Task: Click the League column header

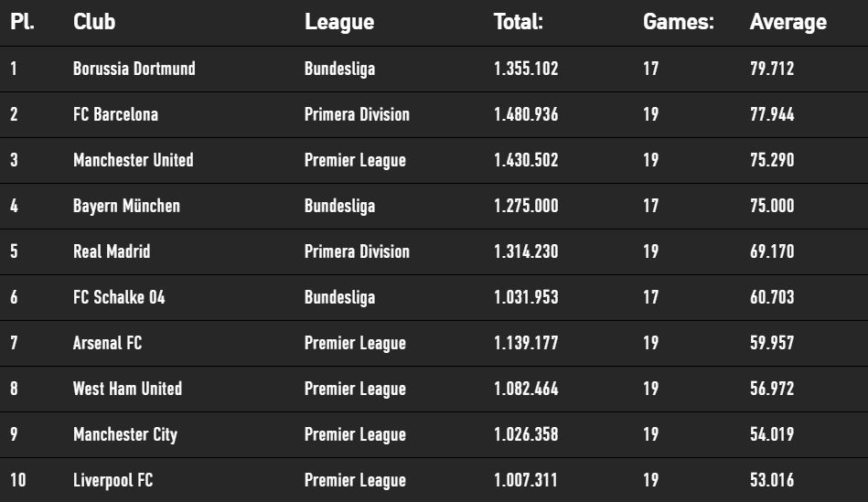Action: 339,23
